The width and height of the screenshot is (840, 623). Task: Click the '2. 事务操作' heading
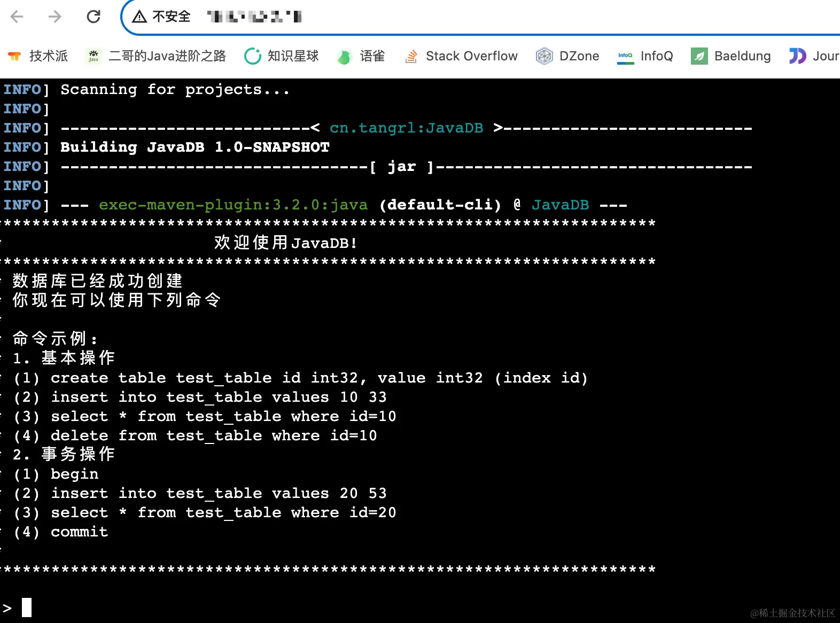click(x=64, y=454)
